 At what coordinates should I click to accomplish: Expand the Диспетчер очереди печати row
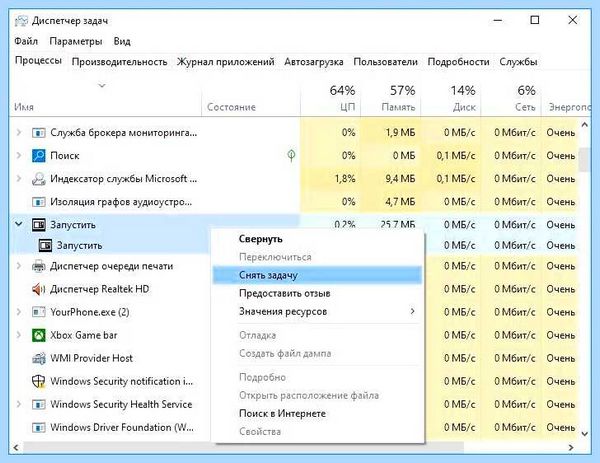(18, 266)
